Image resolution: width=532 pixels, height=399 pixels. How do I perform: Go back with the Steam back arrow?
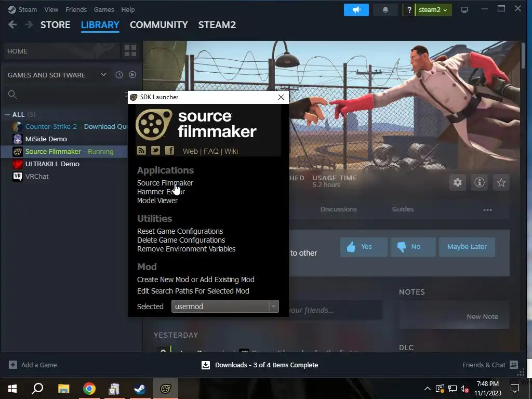tap(12, 25)
